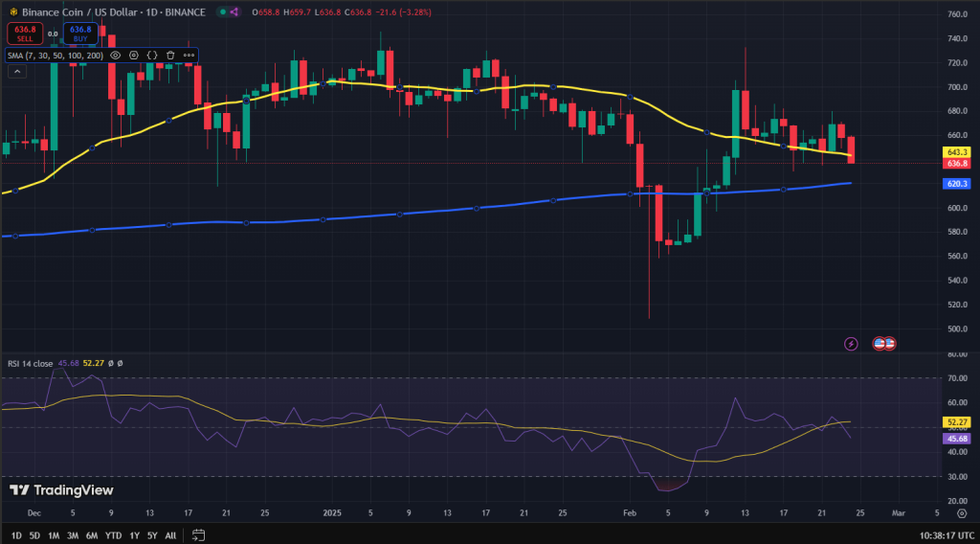Select the 1Y time range
Screen dimensions: 980x544
pos(134,535)
